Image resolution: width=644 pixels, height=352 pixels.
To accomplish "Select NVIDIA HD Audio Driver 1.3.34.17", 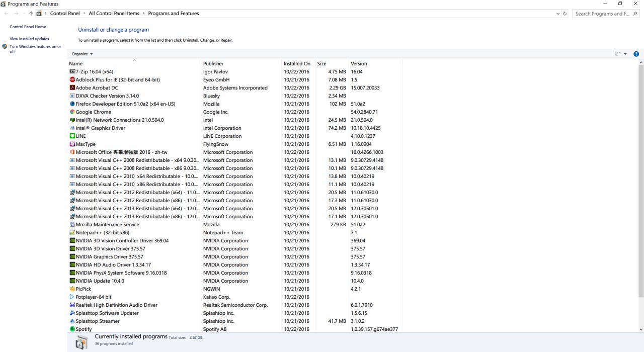I will pyautogui.click(x=235, y=265).
